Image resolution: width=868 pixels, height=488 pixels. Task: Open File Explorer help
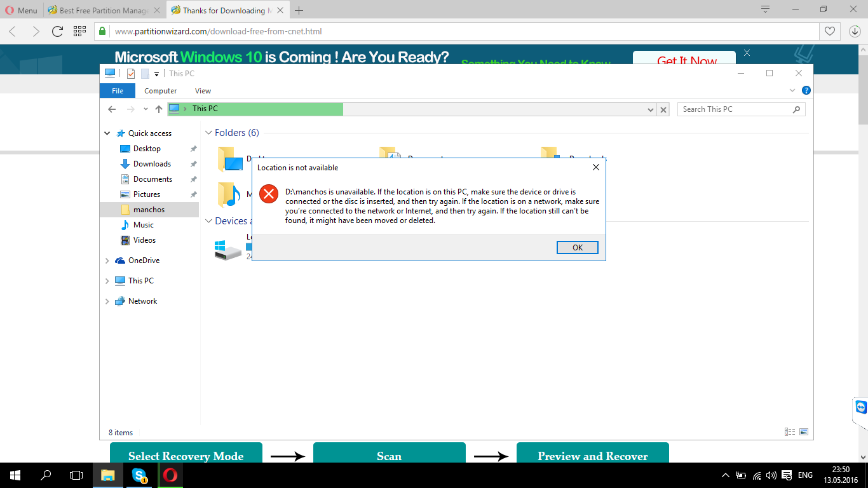[806, 91]
